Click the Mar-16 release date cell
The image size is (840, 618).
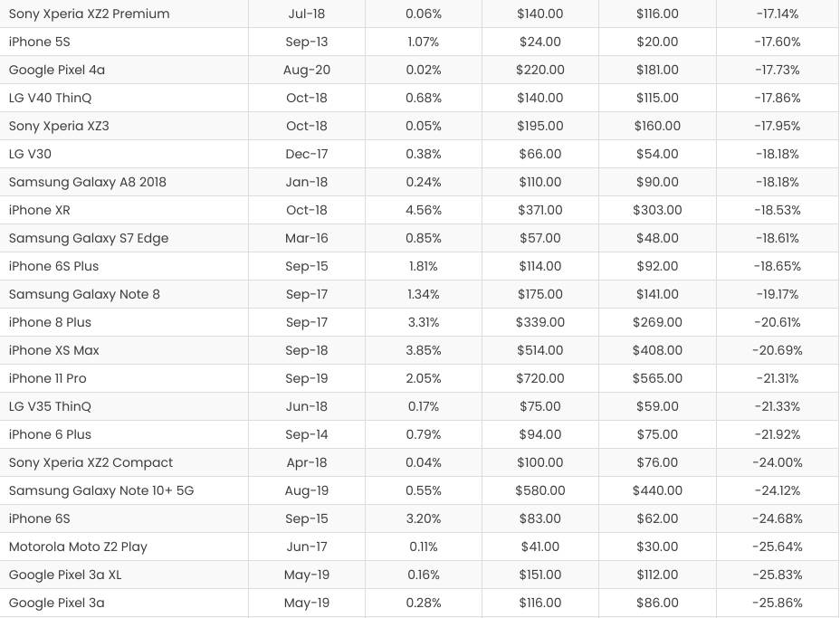point(307,238)
